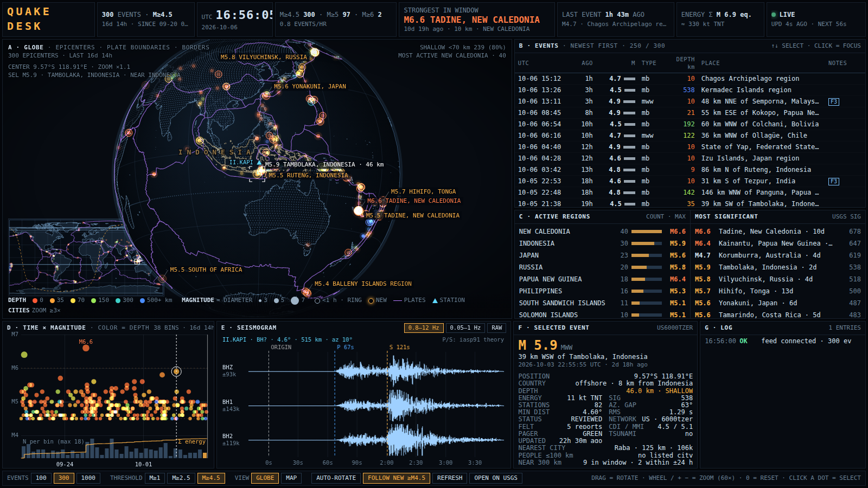Select the 0.05–1 Hz seismogram filter
Screen dimensions: 868x488
point(465,328)
